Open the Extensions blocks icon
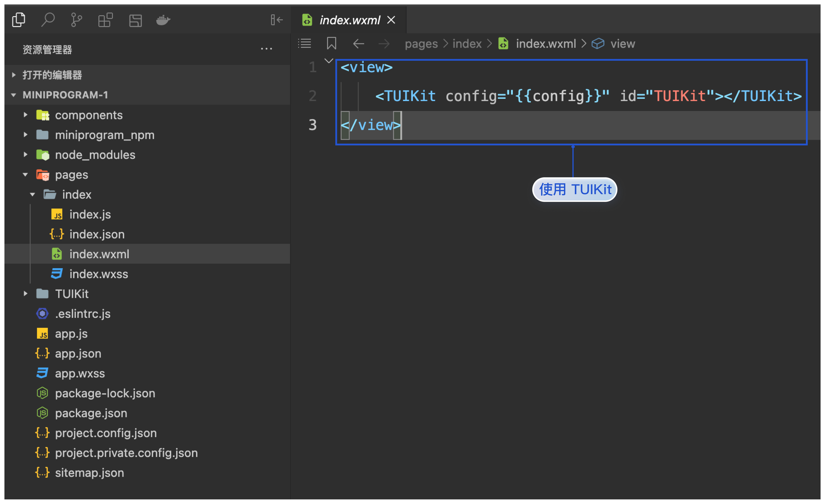 point(106,20)
